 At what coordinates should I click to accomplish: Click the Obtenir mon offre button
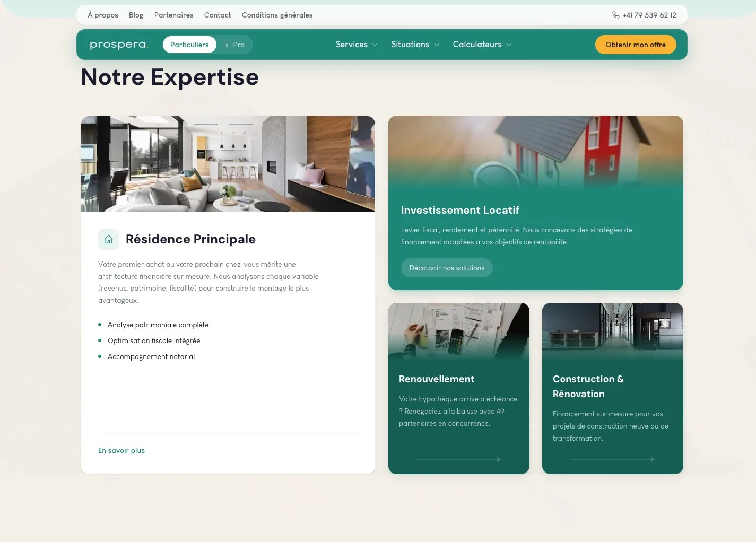(636, 45)
